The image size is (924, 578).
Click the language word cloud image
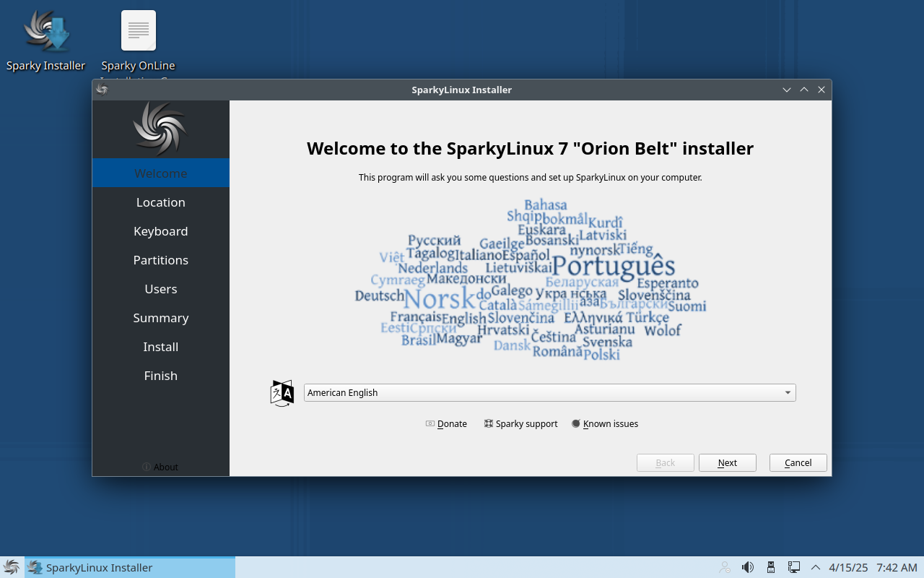(x=531, y=280)
